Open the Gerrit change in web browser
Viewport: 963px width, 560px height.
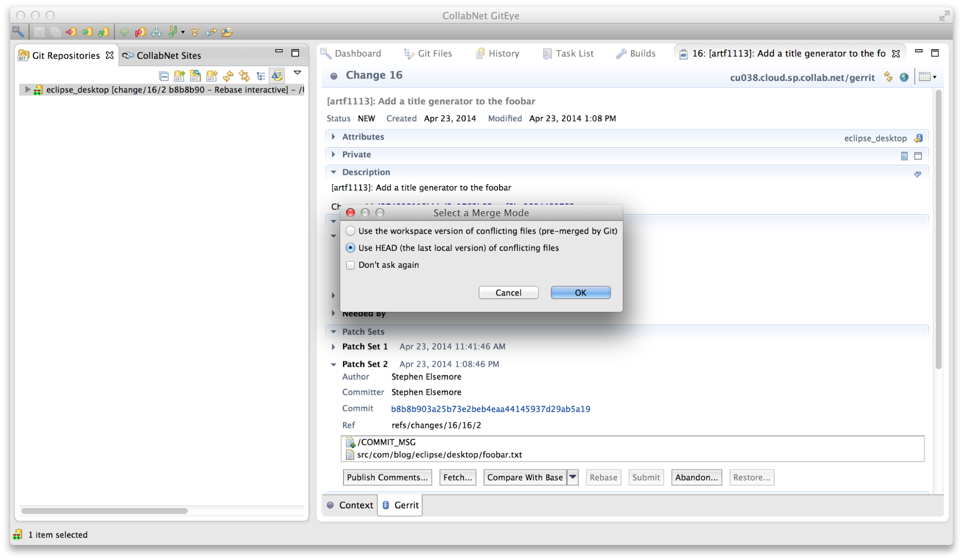[904, 77]
